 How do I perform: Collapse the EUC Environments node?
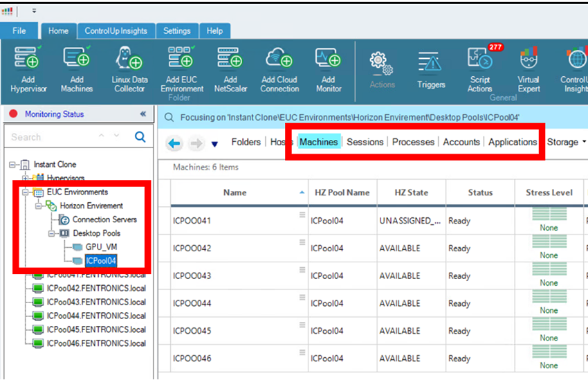click(x=25, y=192)
